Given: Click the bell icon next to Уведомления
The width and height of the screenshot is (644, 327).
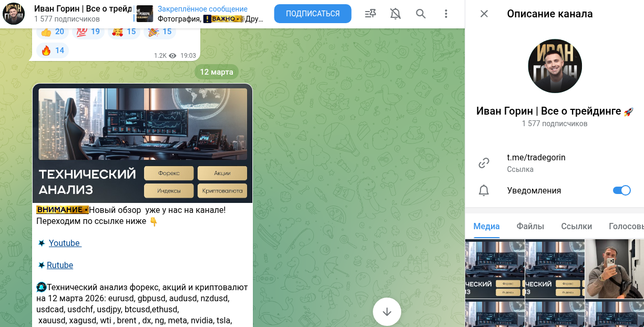Looking at the screenshot, I should coord(484,190).
